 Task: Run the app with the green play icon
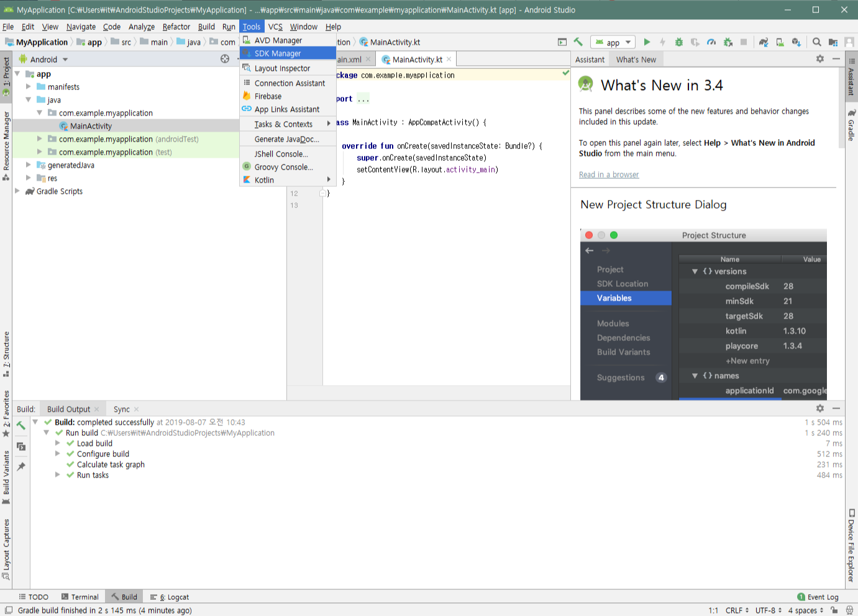pos(647,42)
